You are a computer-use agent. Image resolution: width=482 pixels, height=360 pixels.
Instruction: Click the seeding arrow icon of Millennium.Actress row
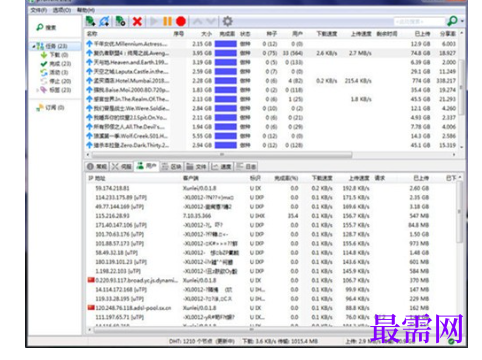click(89, 44)
